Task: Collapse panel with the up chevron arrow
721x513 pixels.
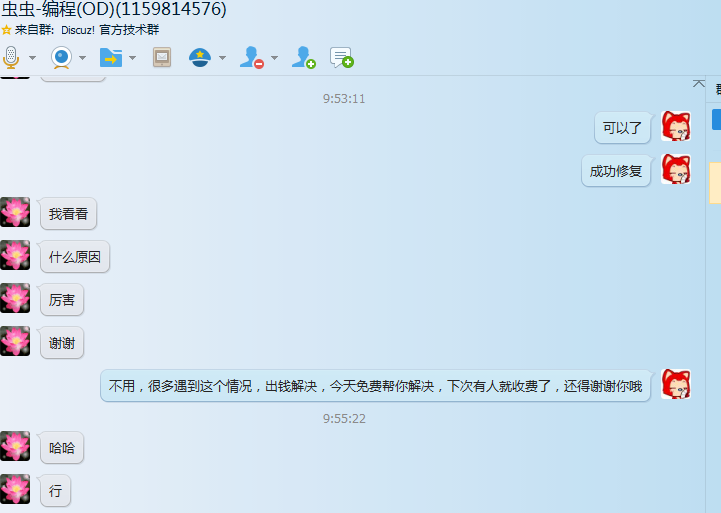Action: (698, 83)
